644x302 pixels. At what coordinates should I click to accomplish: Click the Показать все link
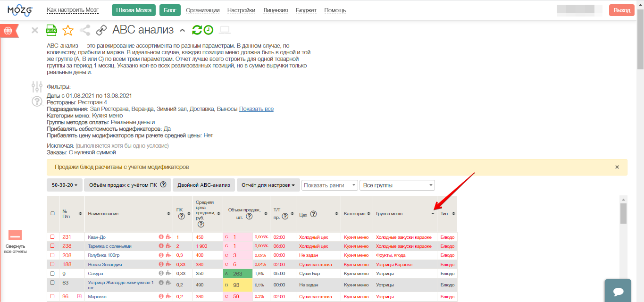pos(256,109)
